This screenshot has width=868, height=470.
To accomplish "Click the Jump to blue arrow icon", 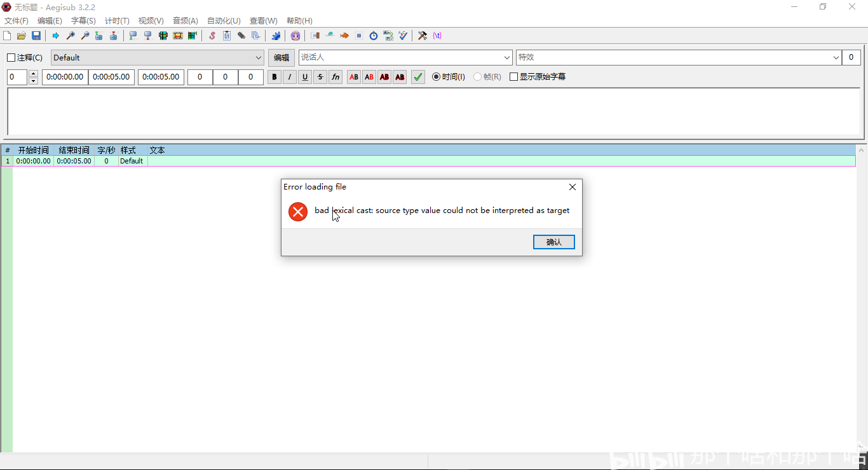I will [56, 36].
